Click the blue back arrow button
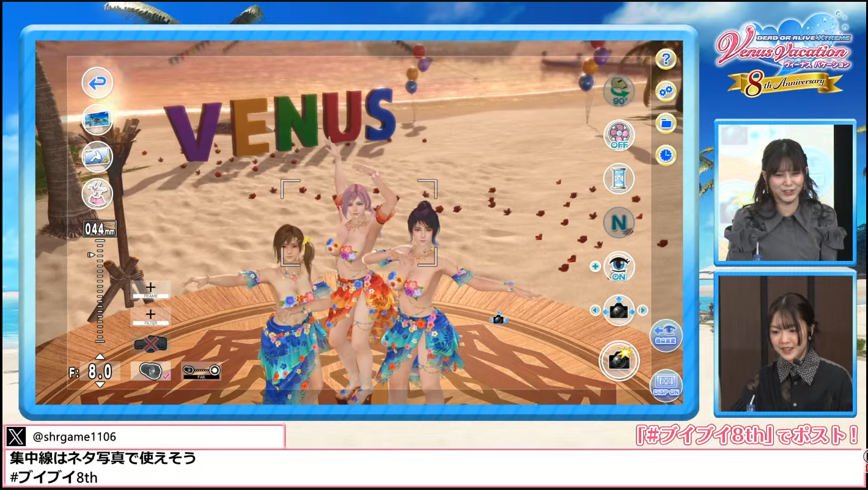This screenshot has height=490, width=868. pyautogui.click(x=97, y=82)
